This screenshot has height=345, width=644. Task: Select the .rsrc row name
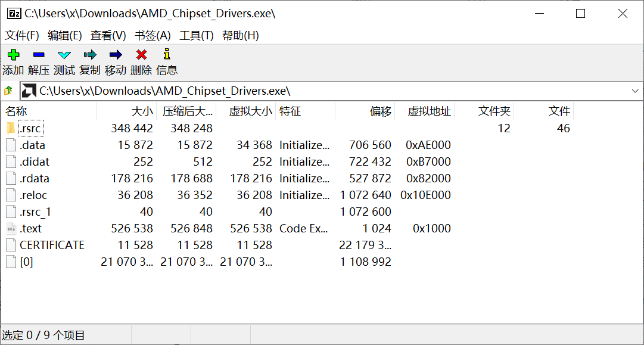pos(30,129)
